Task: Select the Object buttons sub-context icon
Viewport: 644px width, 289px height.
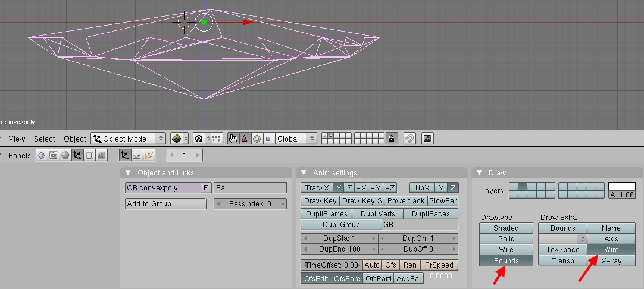Action: 125,155
